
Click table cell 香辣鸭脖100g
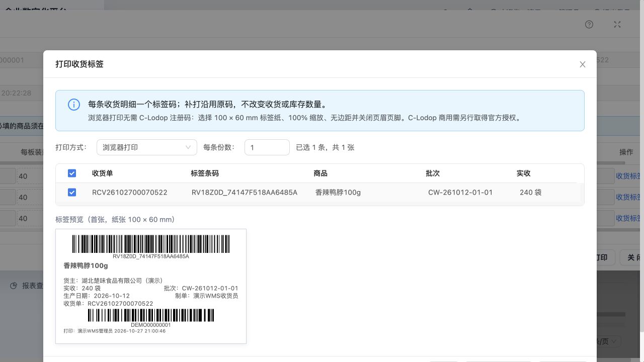click(x=338, y=192)
